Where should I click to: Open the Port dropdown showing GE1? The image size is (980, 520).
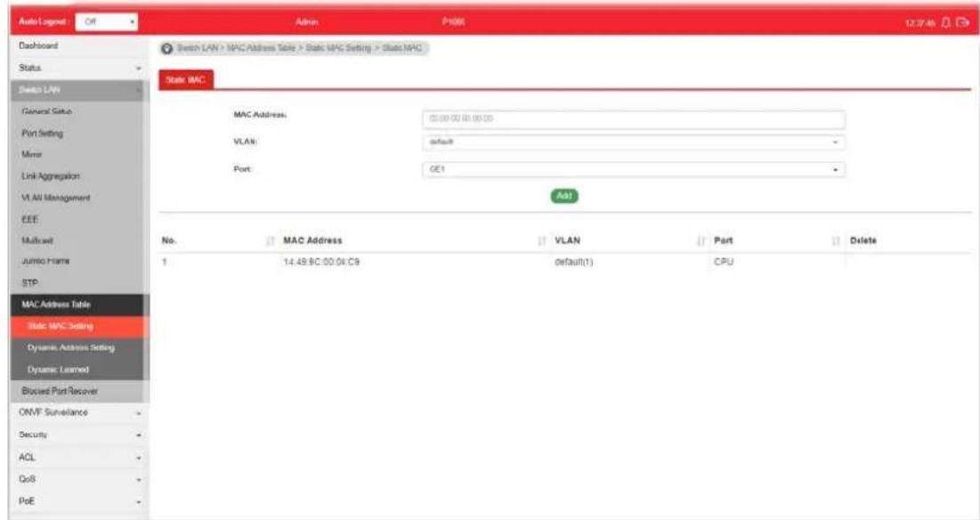coord(634,169)
